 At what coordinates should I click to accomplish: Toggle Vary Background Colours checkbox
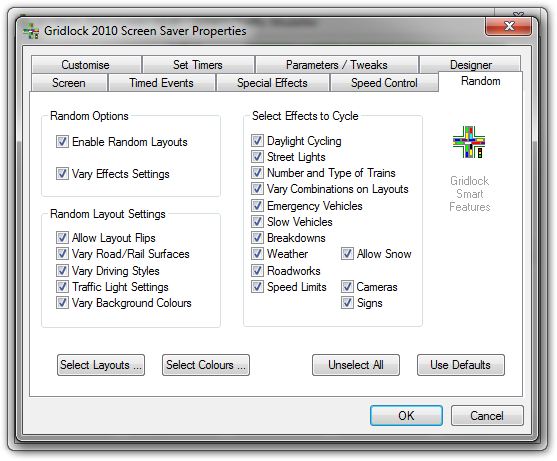tap(62, 303)
